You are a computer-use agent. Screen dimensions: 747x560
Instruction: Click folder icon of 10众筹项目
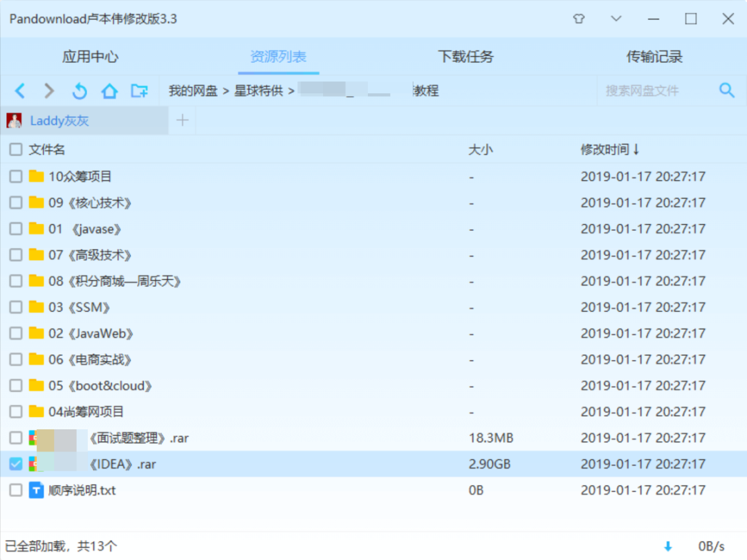coord(36,176)
